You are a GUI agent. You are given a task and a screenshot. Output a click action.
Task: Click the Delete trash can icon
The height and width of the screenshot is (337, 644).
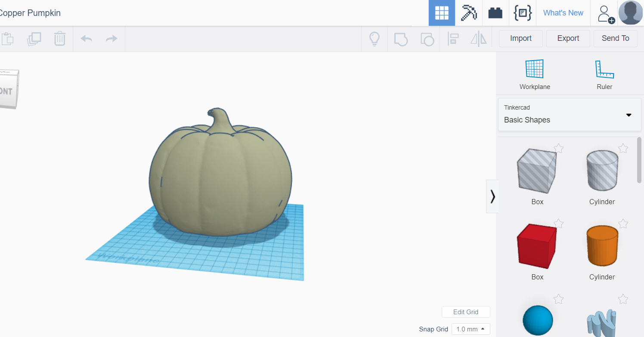pos(59,39)
